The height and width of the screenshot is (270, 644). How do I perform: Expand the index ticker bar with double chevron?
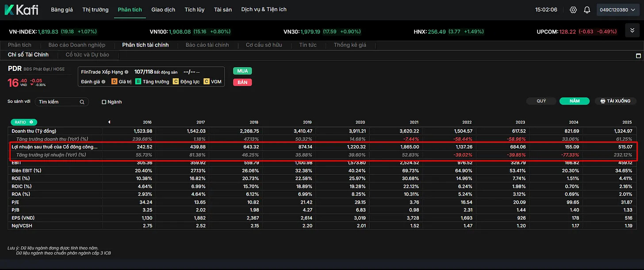632,31
